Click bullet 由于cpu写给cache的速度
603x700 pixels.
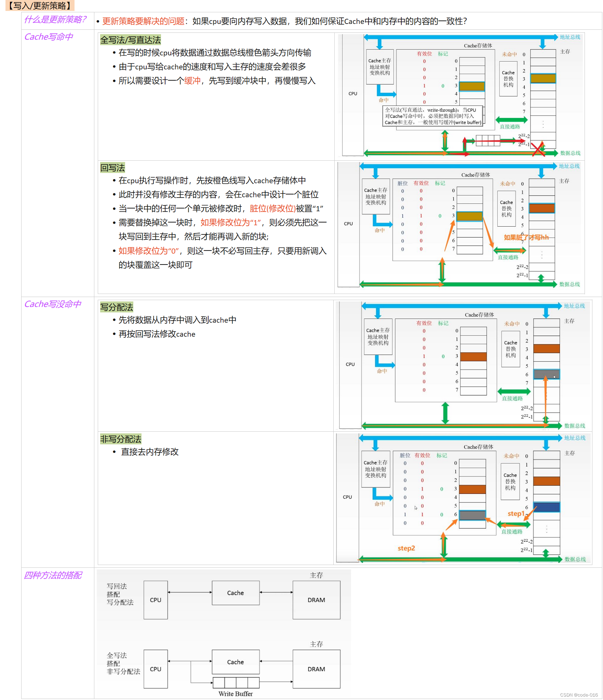[212, 67]
